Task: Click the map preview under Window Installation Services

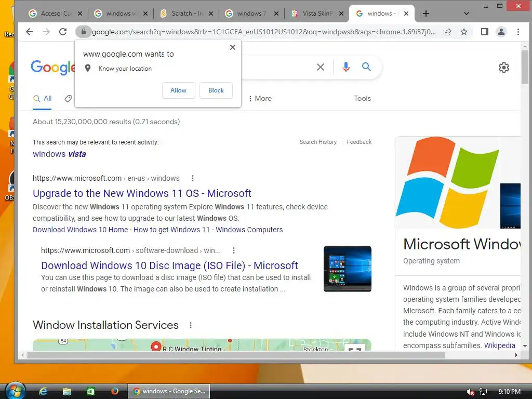Action: [202, 345]
